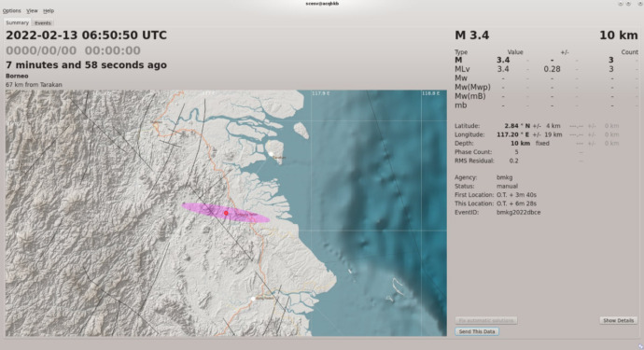This screenshot has width=644, height=350.
Task: Click '7 minutes and 58 seconds ago' text
Action: [x=86, y=65]
